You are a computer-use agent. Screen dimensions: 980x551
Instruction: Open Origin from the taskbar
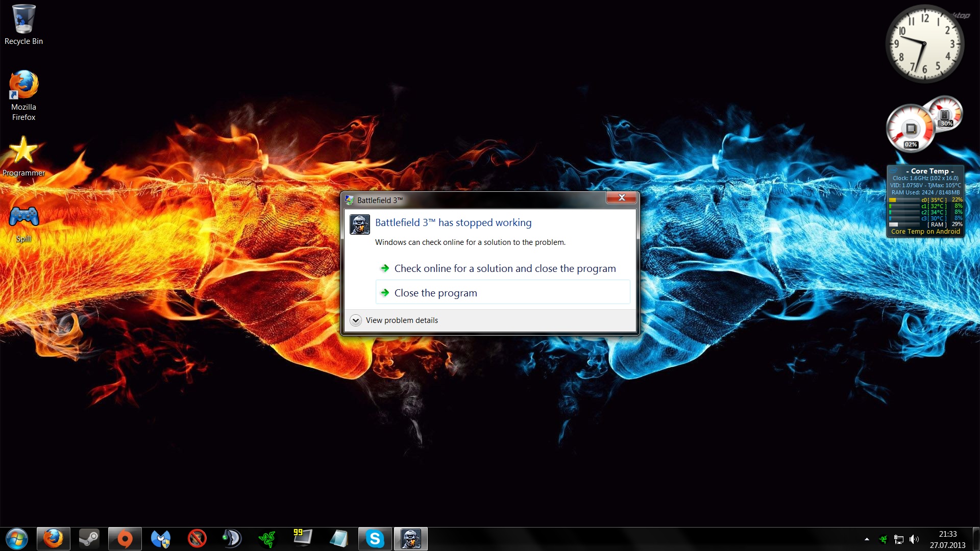pos(125,539)
